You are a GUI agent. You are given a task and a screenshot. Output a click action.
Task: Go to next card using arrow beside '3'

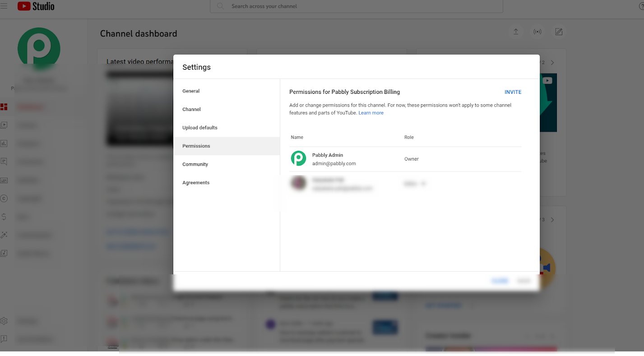(x=552, y=220)
